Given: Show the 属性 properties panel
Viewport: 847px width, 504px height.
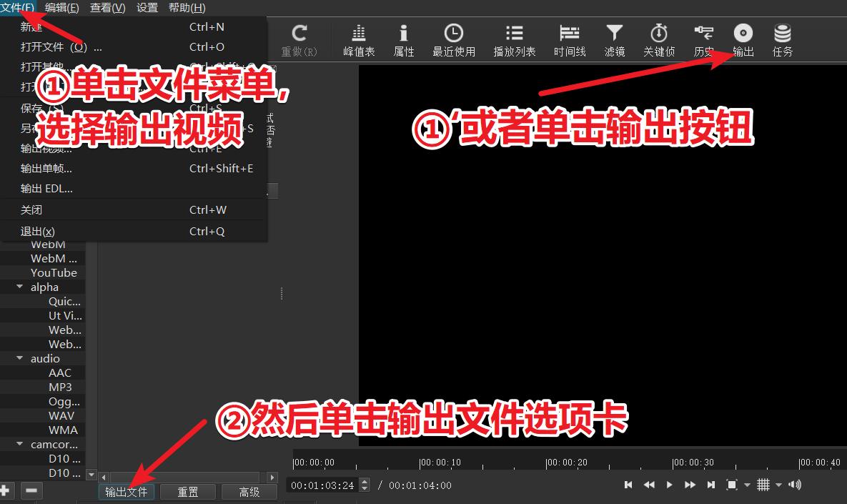Looking at the screenshot, I should pos(404,39).
